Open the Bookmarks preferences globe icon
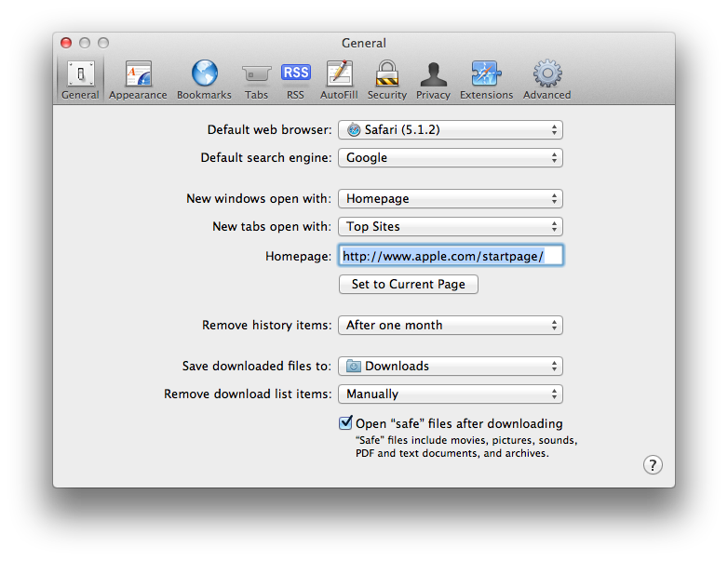 (x=204, y=73)
